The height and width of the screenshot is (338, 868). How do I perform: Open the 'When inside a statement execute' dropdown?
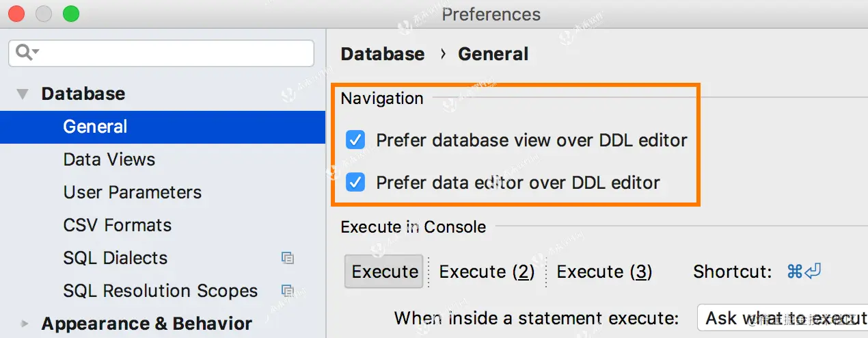[781, 318]
